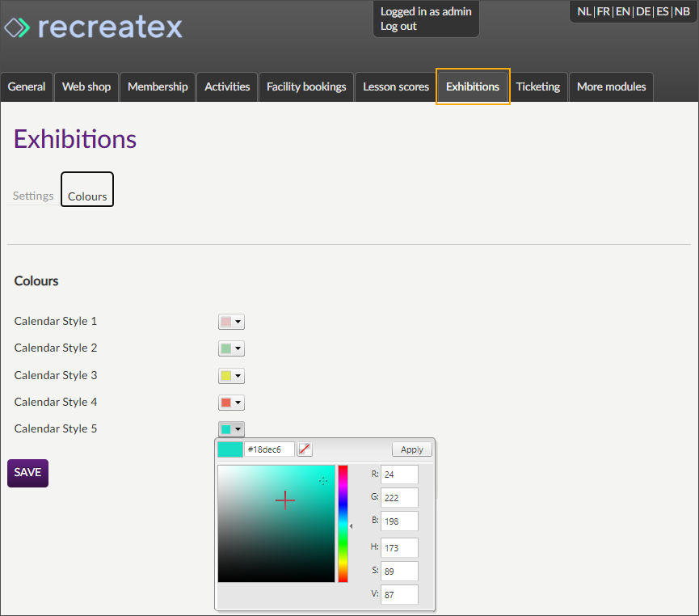Open the Calendar Style 1 color dropdown
Image resolution: width=699 pixels, height=616 pixels.
tap(238, 321)
